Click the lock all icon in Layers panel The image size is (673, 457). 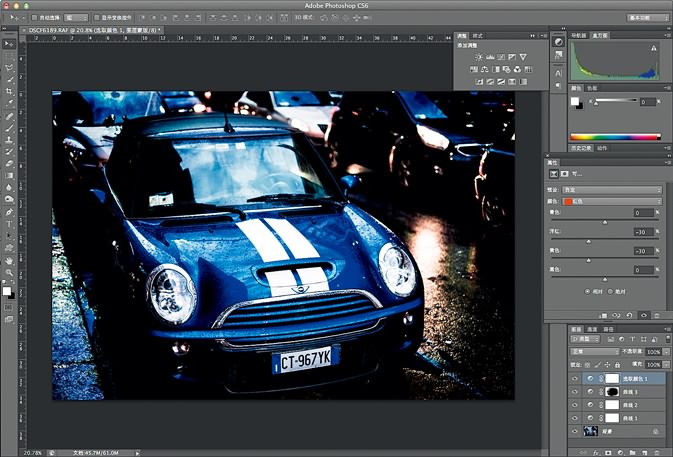(617, 365)
